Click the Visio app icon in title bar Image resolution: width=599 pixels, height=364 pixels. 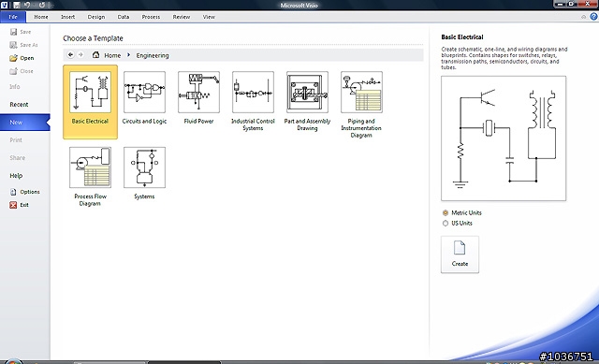point(4,6)
